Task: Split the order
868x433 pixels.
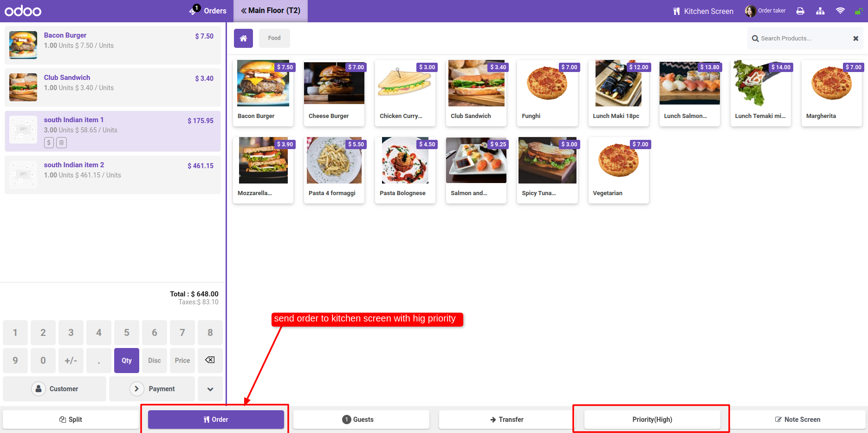Action: tap(71, 420)
